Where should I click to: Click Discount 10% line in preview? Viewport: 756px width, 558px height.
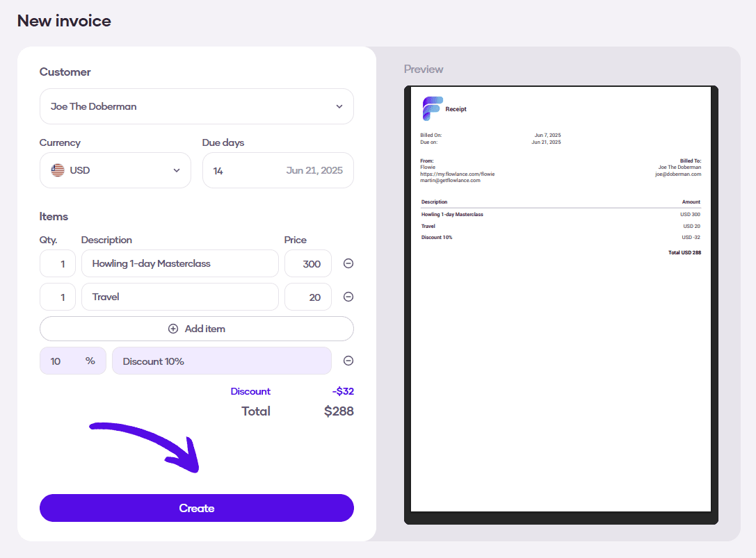point(437,237)
